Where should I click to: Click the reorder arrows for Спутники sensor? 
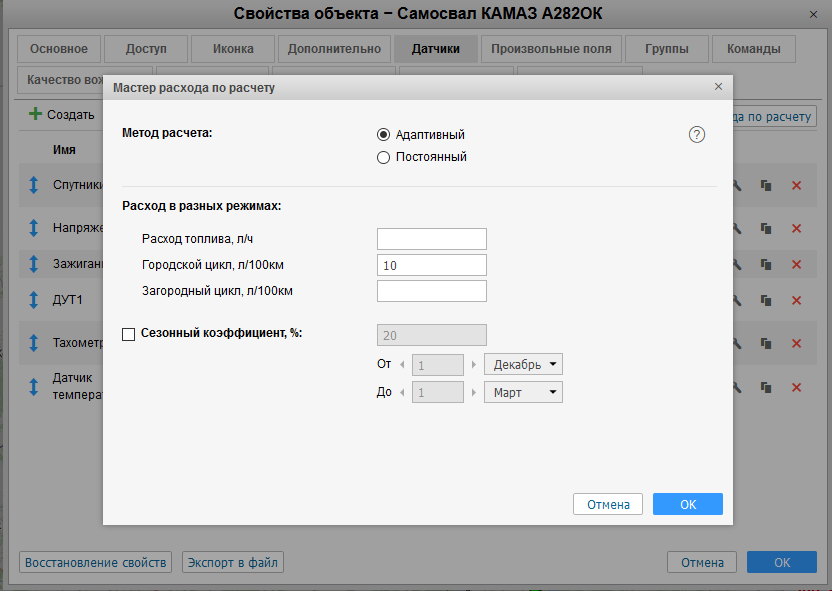click(x=33, y=185)
